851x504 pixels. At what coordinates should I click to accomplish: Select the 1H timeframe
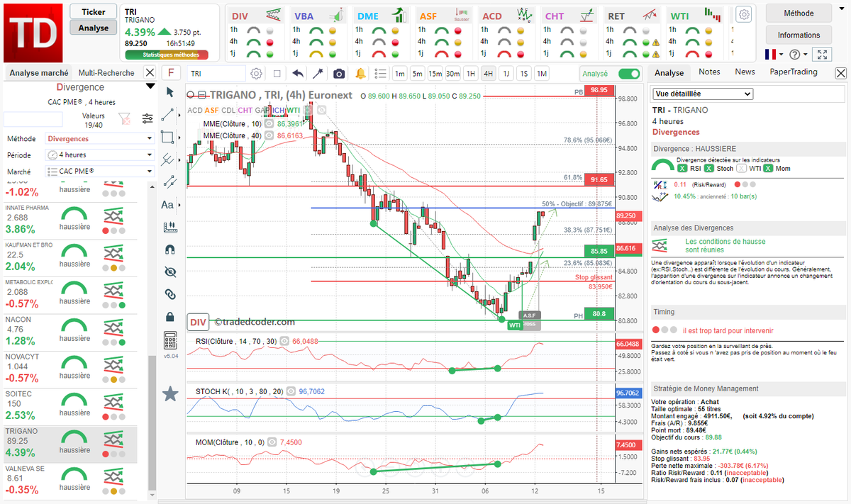coord(470,74)
